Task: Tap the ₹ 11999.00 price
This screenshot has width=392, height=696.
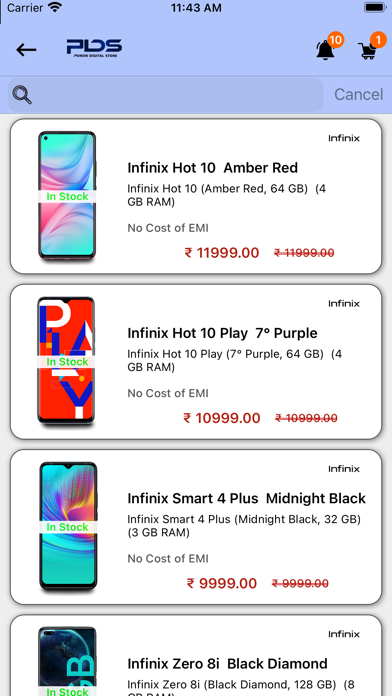Action: click(x=222, y=253)
